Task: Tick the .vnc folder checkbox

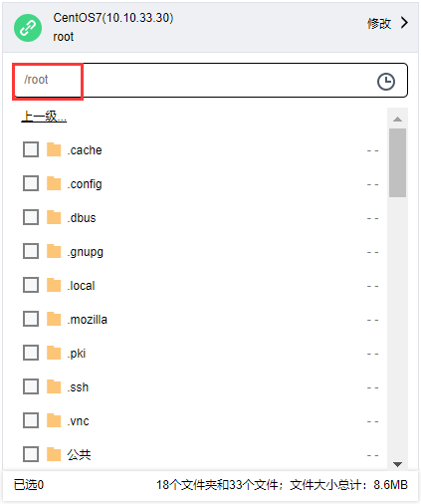Action: click(x=31, y=420)
